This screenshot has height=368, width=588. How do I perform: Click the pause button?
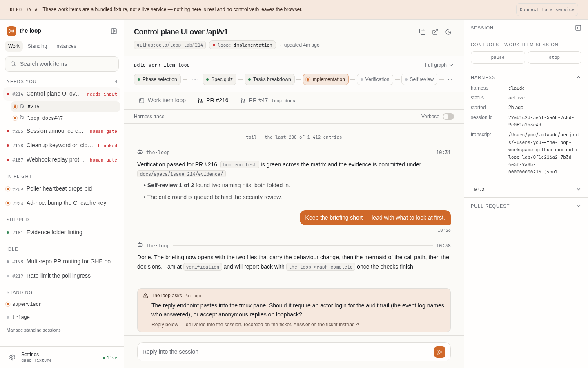(x=498, y=58)
